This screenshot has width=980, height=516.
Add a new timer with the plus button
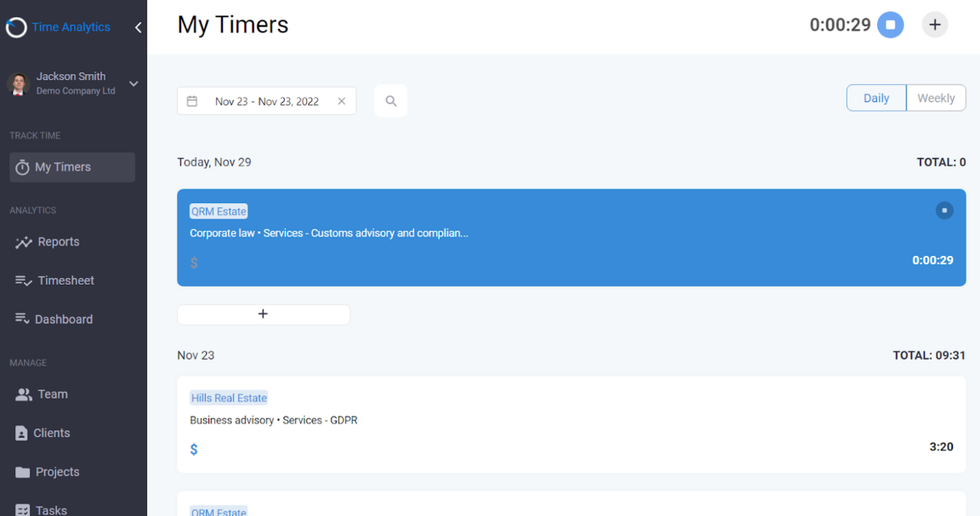pos(934,25)
